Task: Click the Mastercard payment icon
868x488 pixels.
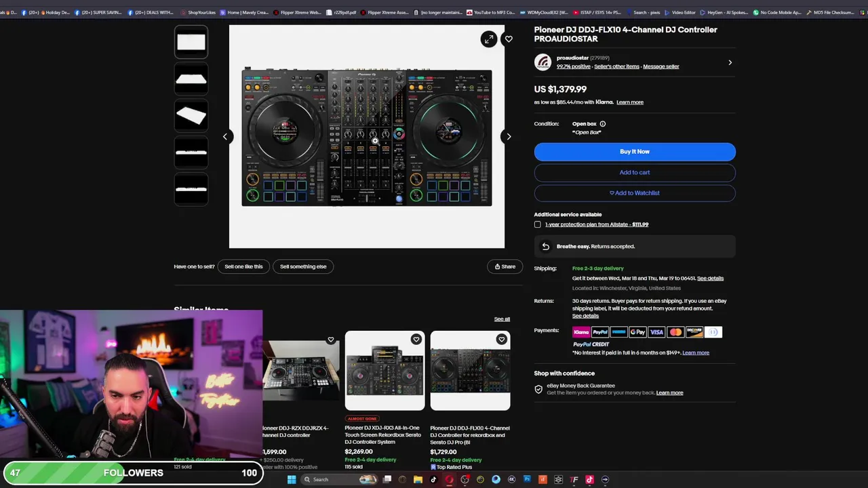Action: point(675,332)
